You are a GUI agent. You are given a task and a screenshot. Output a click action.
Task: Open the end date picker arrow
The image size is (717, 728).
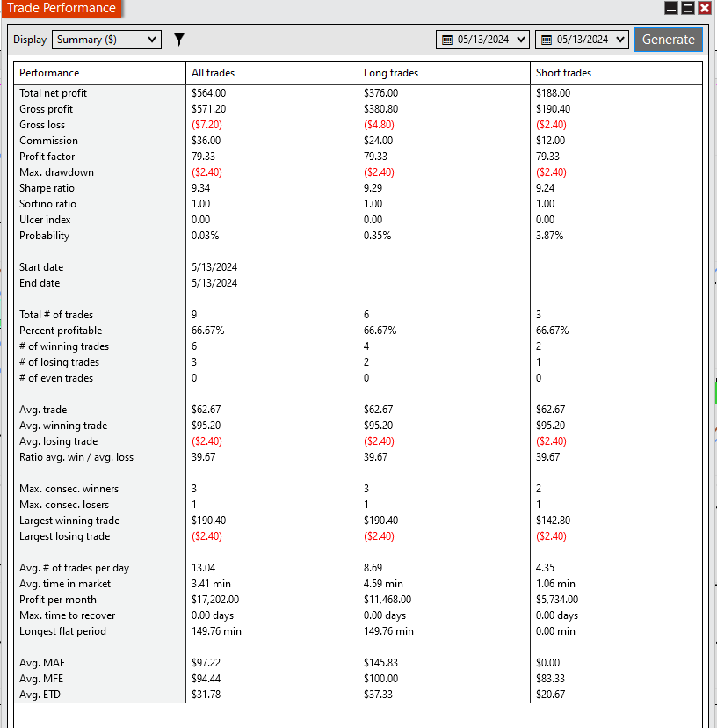pyautogui.click(x=620, y=40)
